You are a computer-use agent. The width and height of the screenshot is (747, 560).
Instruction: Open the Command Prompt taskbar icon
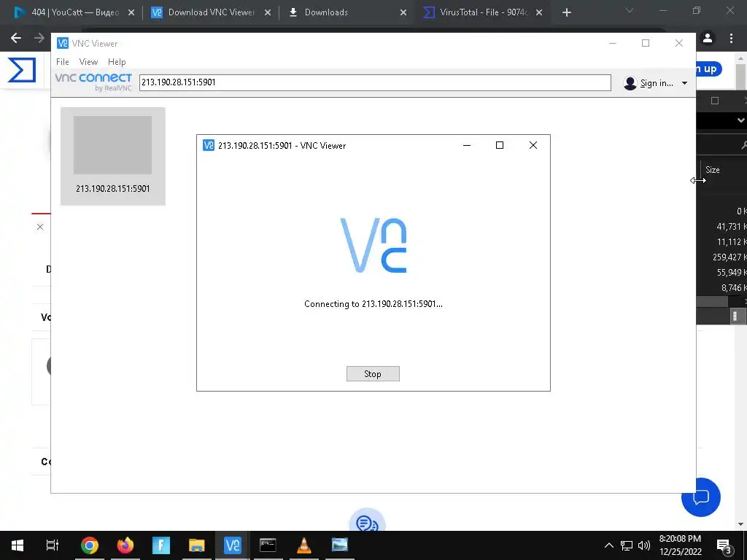pyautogui.click(x=268, y=545)
